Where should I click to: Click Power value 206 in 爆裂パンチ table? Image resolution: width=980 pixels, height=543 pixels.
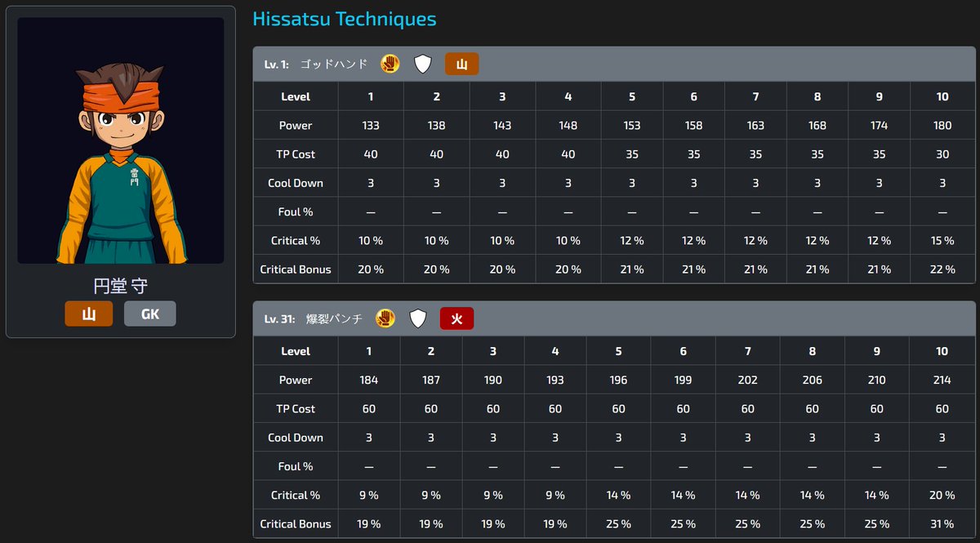[812, 381]
